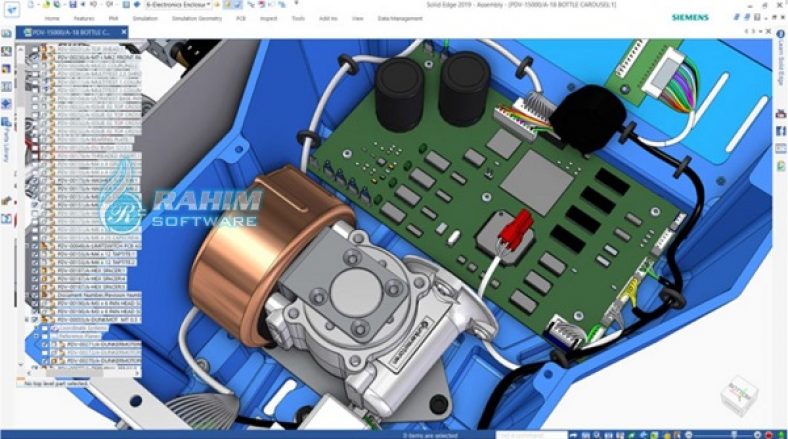Click the view orientation cube
Image resolution: width=788 pixels, height=439 pixels.
click(x=739, y=397)
